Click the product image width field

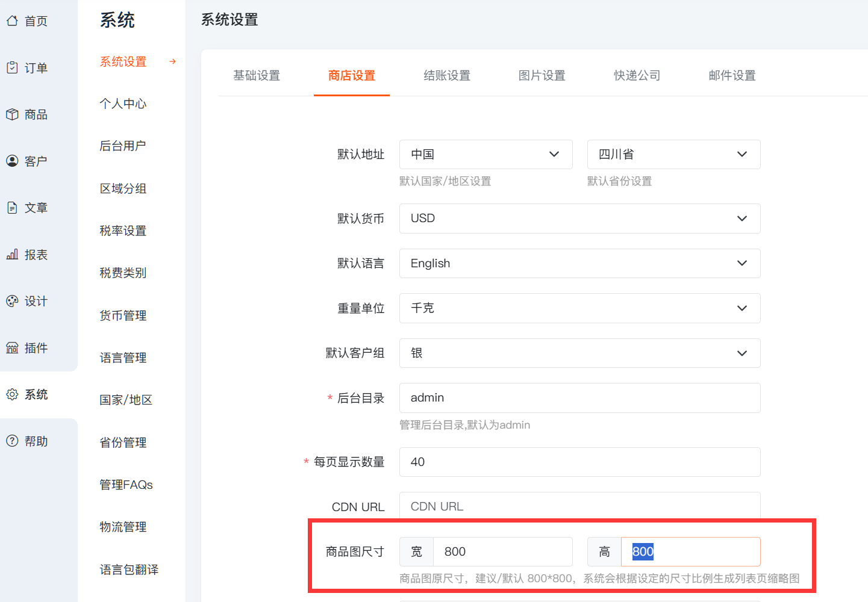[502, 552]
